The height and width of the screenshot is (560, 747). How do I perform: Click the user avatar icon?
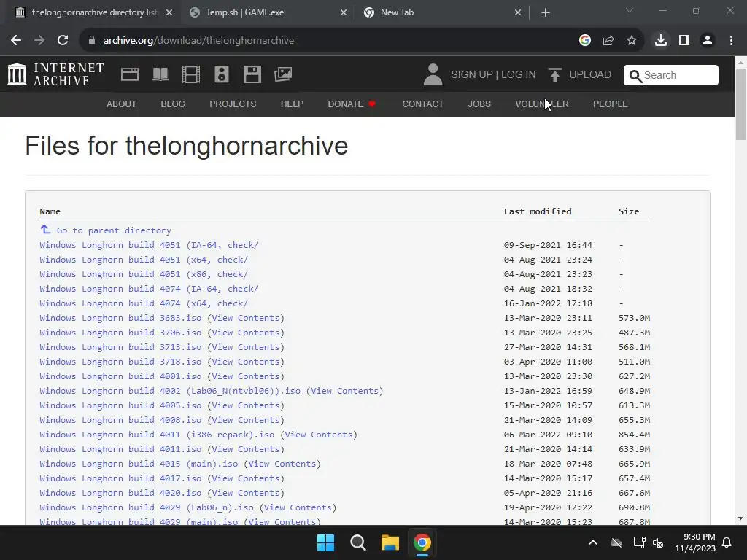click(433, 75)
